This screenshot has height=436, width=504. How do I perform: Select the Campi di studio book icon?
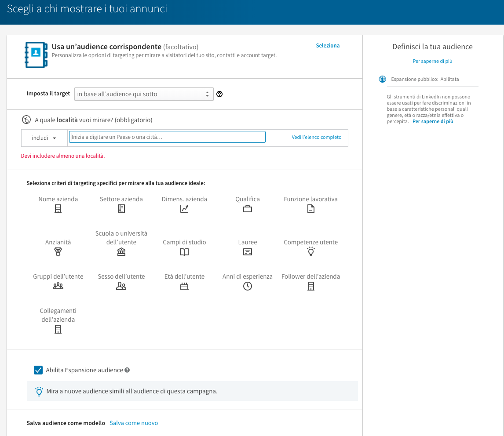point(184,252)
